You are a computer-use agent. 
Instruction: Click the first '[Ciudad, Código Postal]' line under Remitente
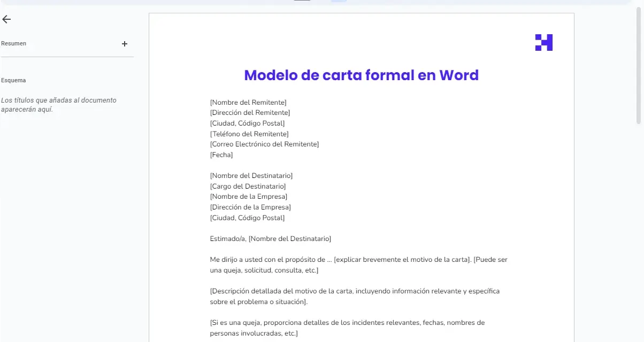247,123
